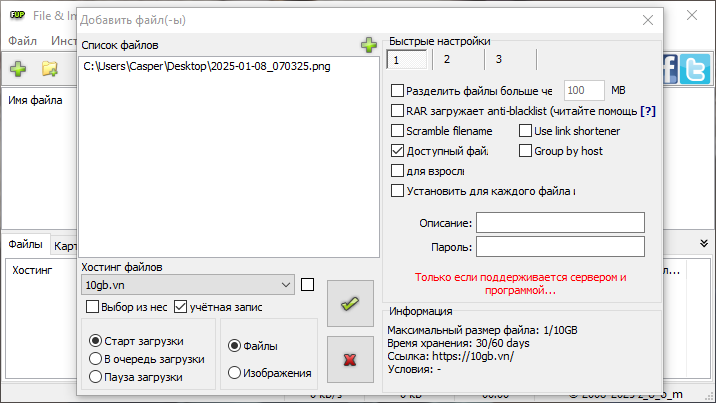Enable Разделить файлы больше чем checkbox
716x403 pixels.
(x=397, y=90)
